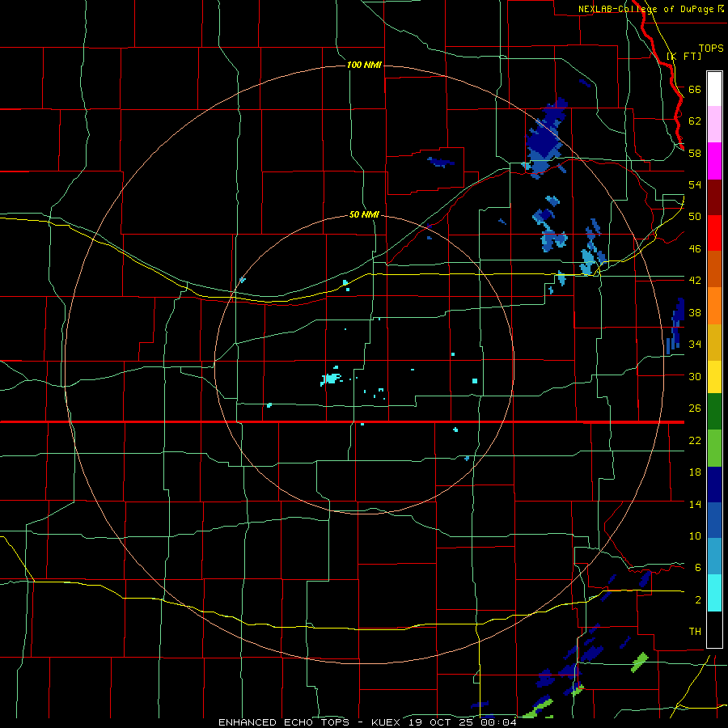This screenshot has height=728, width=728.
Task: Pick the dark orange legend segment
Action: tap(714, 269)
